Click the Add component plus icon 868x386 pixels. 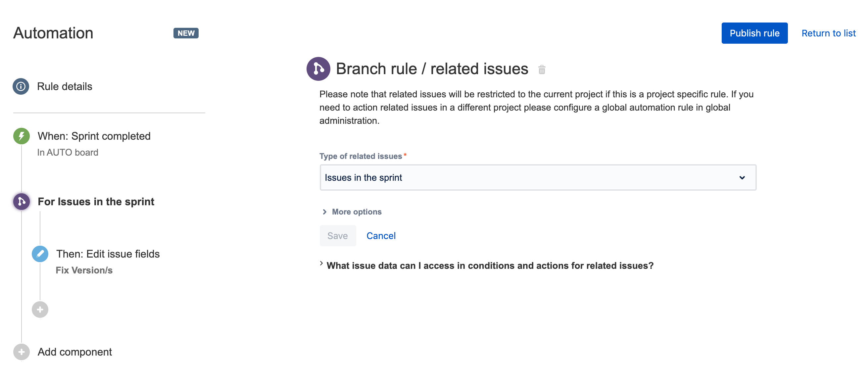[21, 352]
